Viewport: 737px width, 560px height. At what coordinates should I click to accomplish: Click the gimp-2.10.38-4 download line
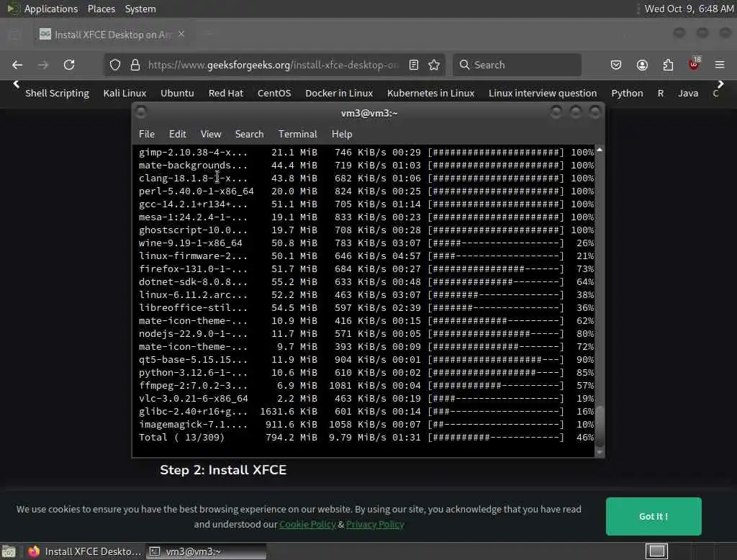(x=366, y=153)
